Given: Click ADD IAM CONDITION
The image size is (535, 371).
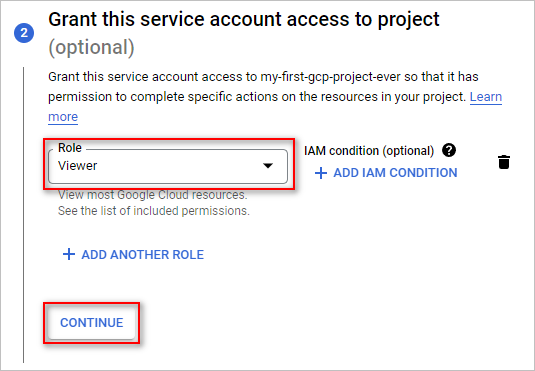Looking at the screenshot, I should [386, 173].
